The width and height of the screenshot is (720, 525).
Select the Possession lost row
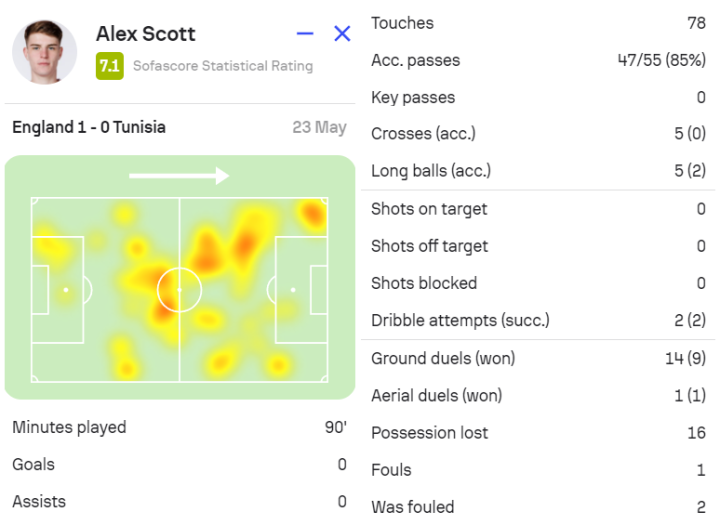coord(538,432)
